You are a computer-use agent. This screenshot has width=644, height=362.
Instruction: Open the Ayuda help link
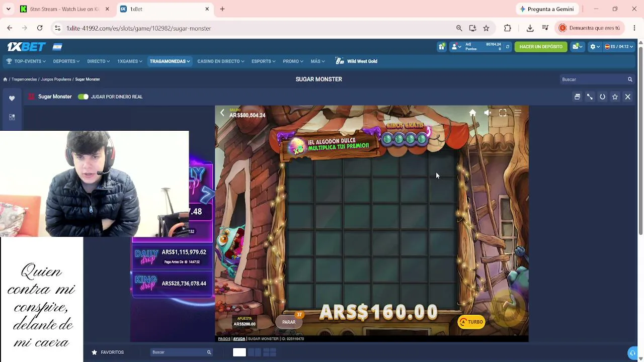tap(239, 339)
